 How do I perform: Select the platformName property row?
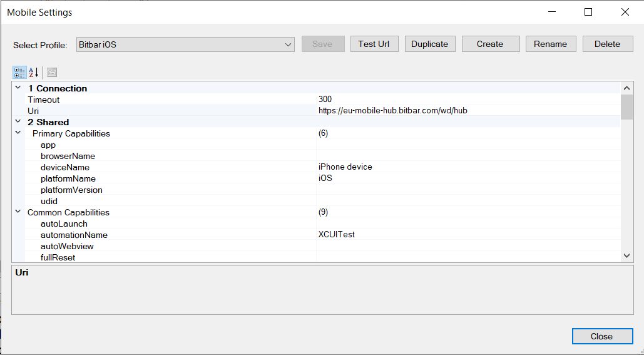click(x=68, y=178)
